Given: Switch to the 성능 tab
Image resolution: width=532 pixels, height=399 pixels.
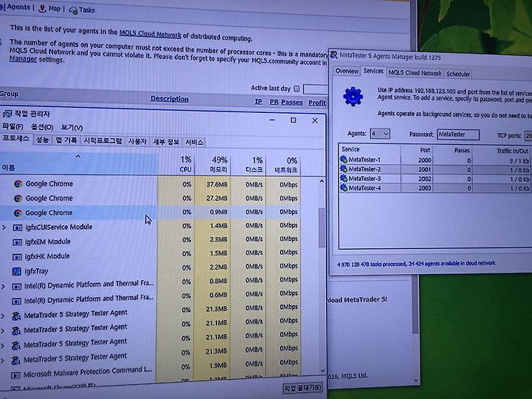Looking at the screenshot, I should (x=42, y=140).
